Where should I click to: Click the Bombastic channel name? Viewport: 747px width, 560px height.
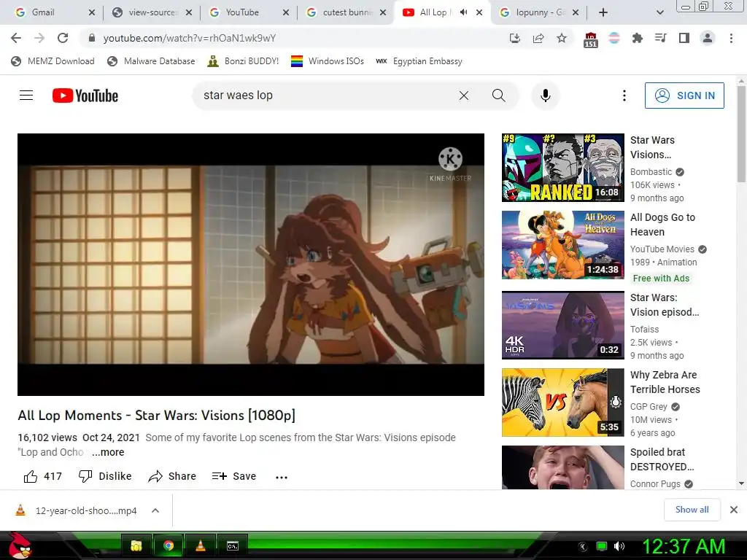651,172
